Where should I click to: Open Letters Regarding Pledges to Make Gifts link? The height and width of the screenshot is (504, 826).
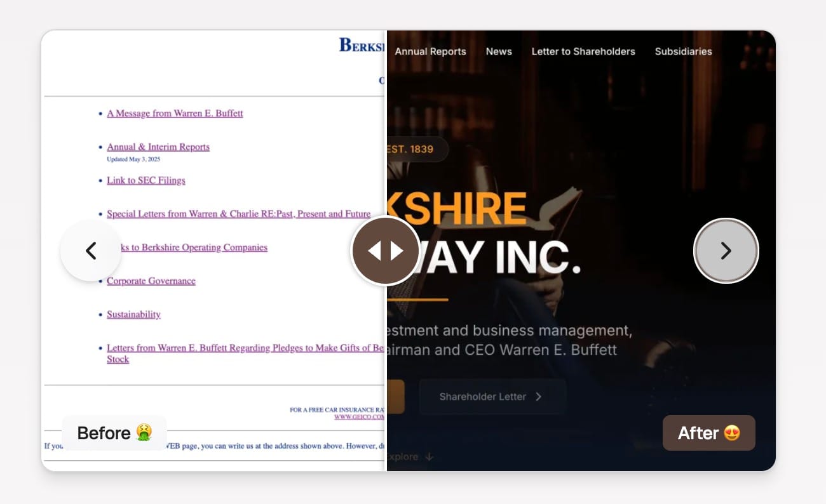(245, 348)
